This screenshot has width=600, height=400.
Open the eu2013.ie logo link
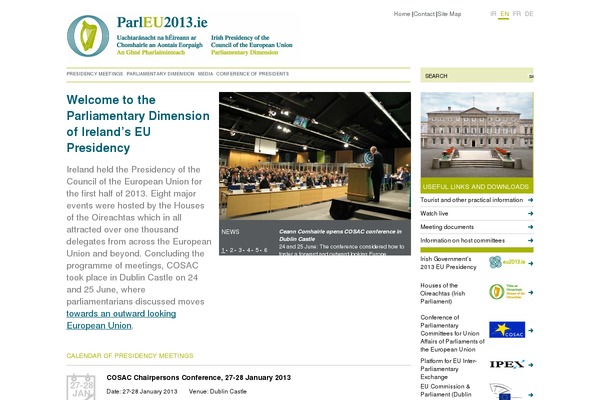pyautogui.click(x=507, y=262)
